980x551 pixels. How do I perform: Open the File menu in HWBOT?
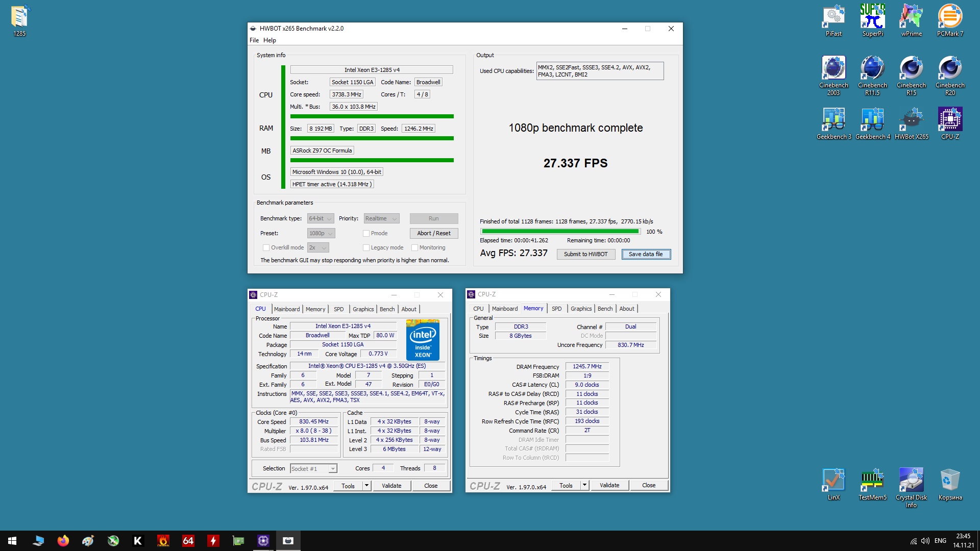(x=254, y=40)
